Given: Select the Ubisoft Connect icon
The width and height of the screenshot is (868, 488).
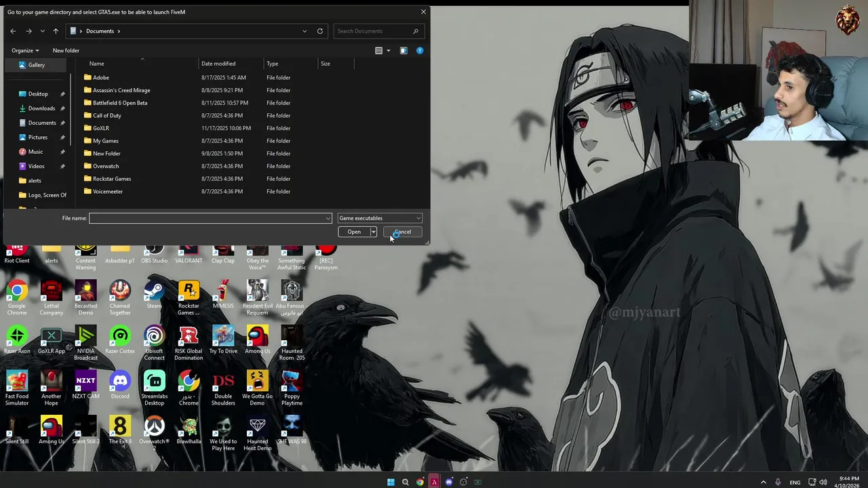Looking at the screenshot, I should tap(154, 344).
